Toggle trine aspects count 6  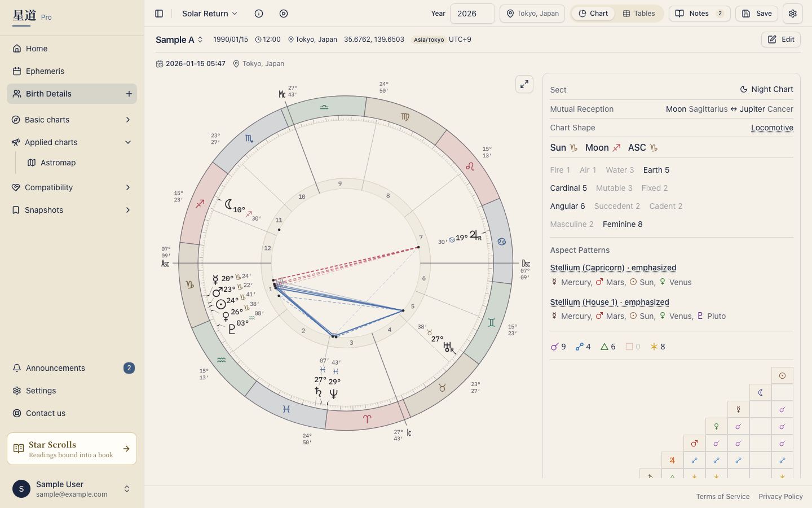(x=608, y=347)
